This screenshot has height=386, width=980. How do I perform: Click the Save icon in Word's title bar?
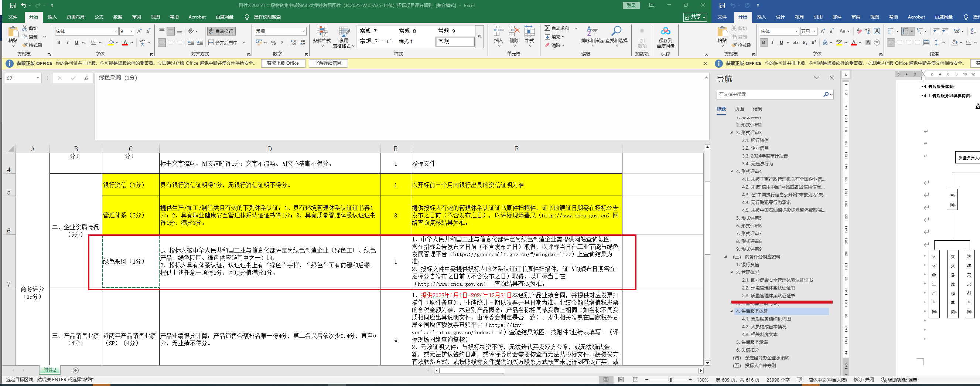(x=722, y=5)
